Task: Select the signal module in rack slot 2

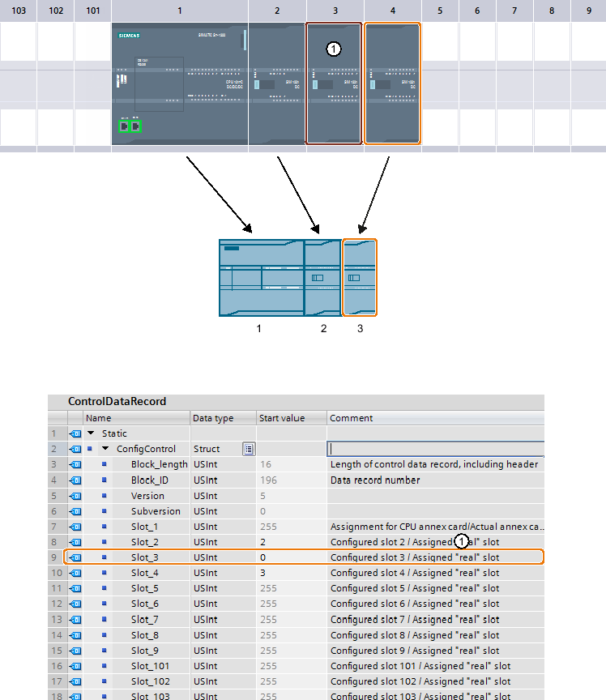Action: pos(277,84)
